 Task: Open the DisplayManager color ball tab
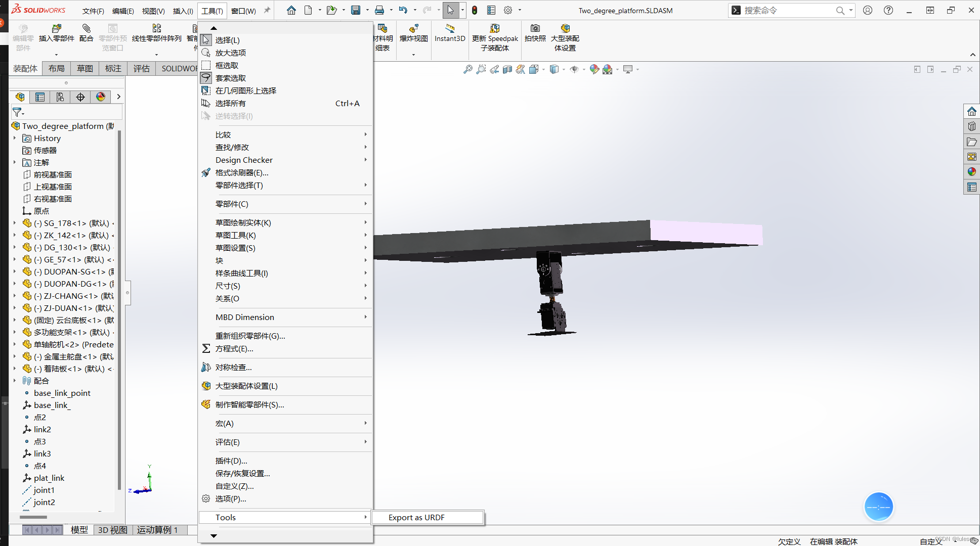click(x=101, y=97)
